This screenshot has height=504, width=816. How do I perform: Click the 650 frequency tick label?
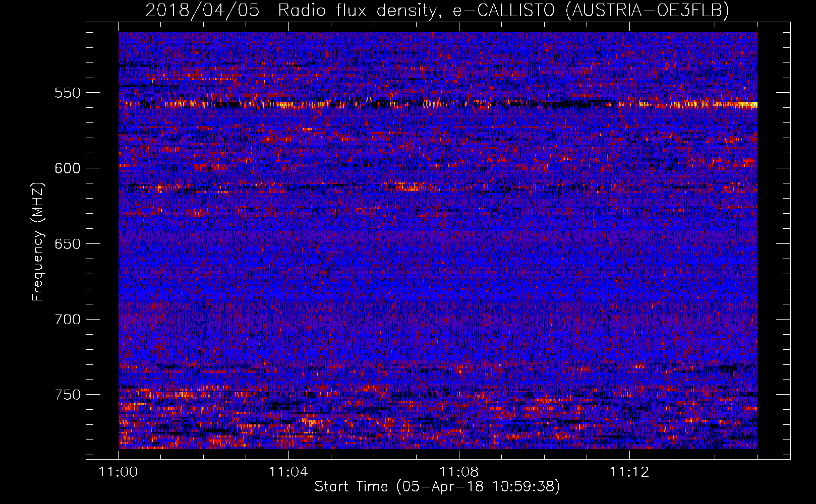[68, 244]
